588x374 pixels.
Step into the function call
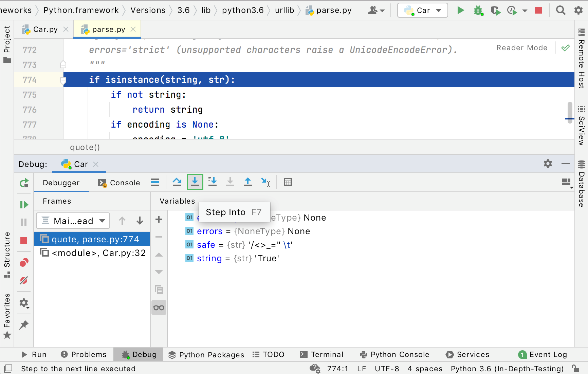195,182
